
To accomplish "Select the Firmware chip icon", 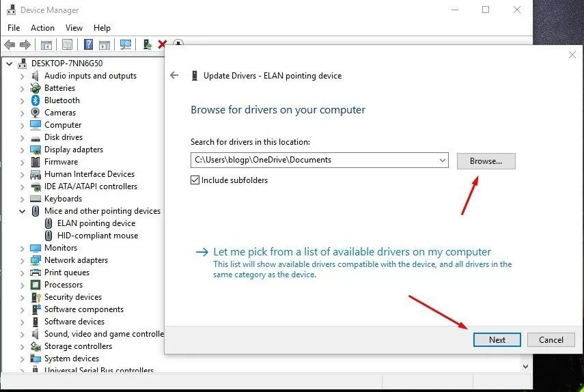I will [x=36, y=162].
